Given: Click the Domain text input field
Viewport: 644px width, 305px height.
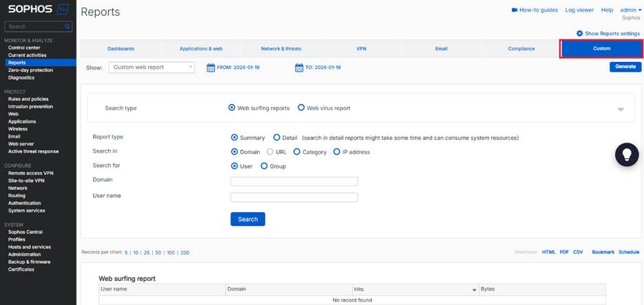Looking at the screenshot, I should 294,182.
